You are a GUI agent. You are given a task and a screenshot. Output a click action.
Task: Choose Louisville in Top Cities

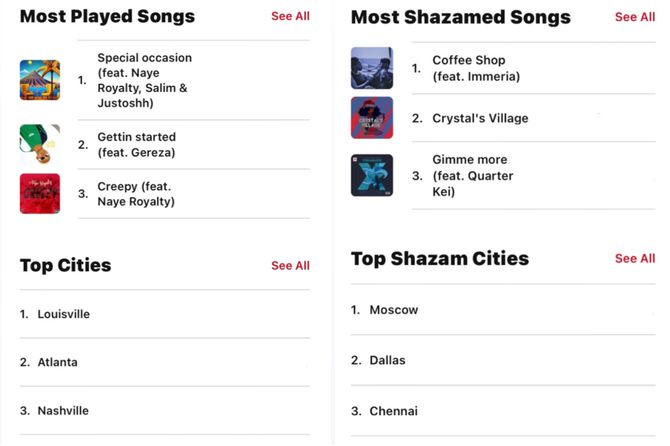pos(165,314)
